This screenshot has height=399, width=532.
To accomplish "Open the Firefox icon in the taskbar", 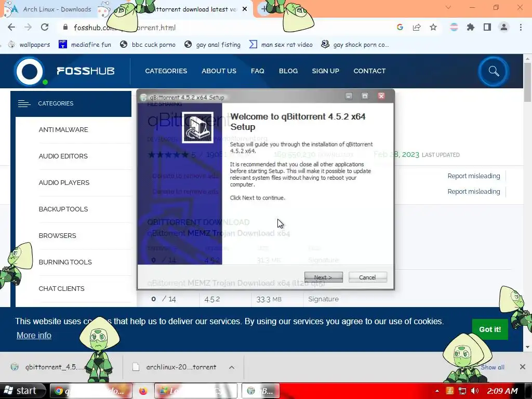I will (143, 391).
